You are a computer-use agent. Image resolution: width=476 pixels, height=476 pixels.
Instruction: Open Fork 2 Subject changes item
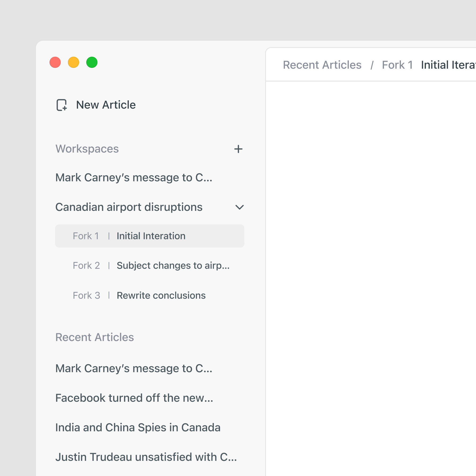[151, 266]
